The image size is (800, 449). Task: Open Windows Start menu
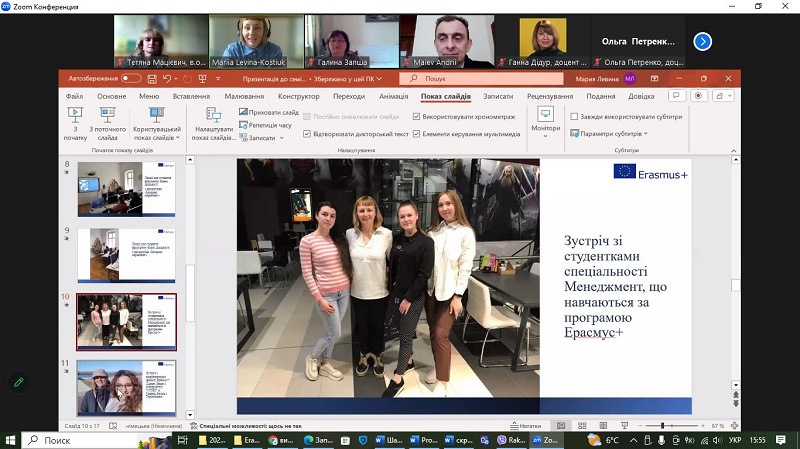(x=12, y=439)
